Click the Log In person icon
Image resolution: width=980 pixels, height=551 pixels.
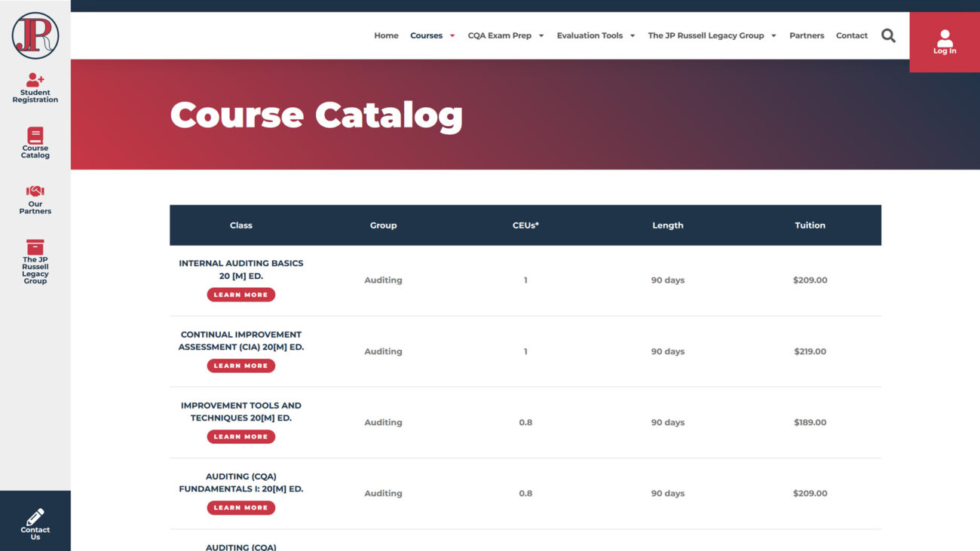point(945,38)
